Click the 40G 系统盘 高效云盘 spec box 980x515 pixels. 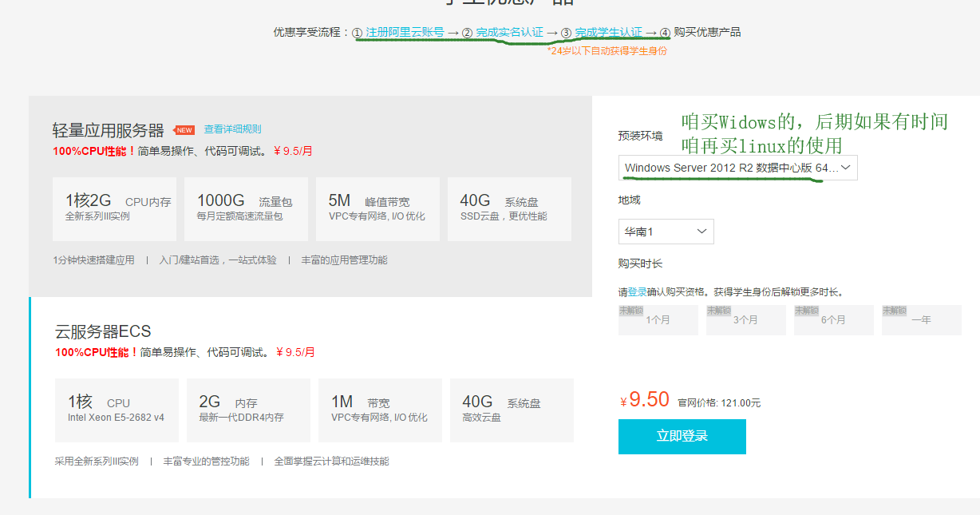512,410
